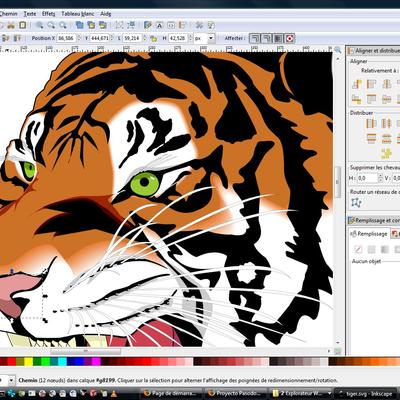Viewport: 400px width, 400px height.
Task: Click the ungroup objects icon
Action: 131,25
